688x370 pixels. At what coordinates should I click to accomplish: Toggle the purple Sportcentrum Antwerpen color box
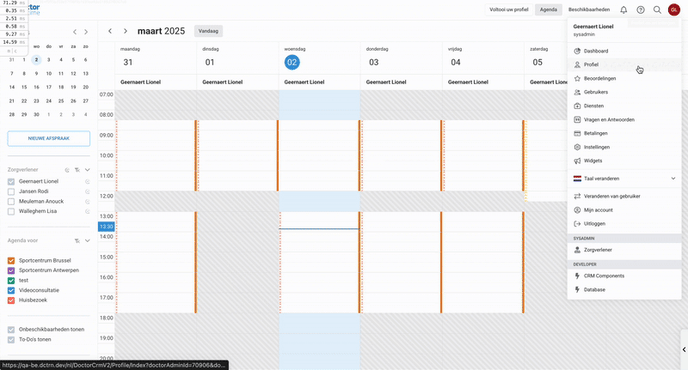[x=11, y=271]
